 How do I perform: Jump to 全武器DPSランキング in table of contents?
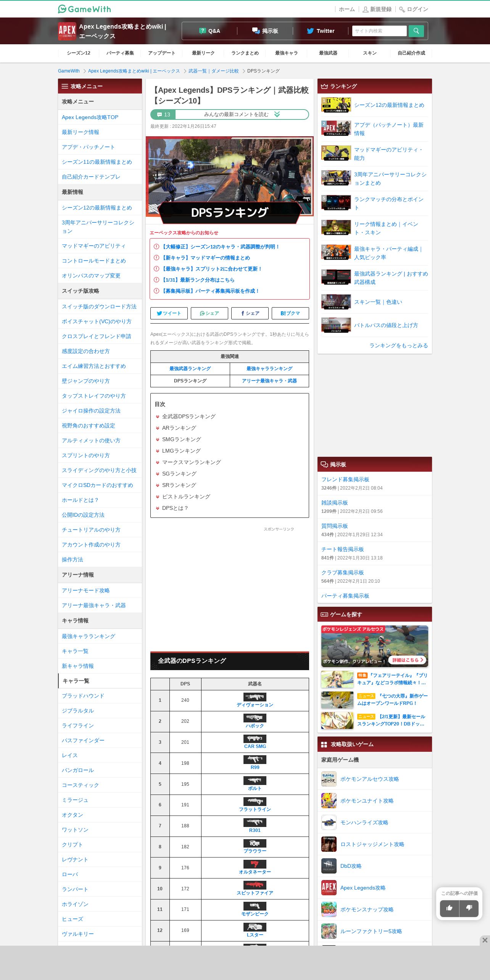189,416
